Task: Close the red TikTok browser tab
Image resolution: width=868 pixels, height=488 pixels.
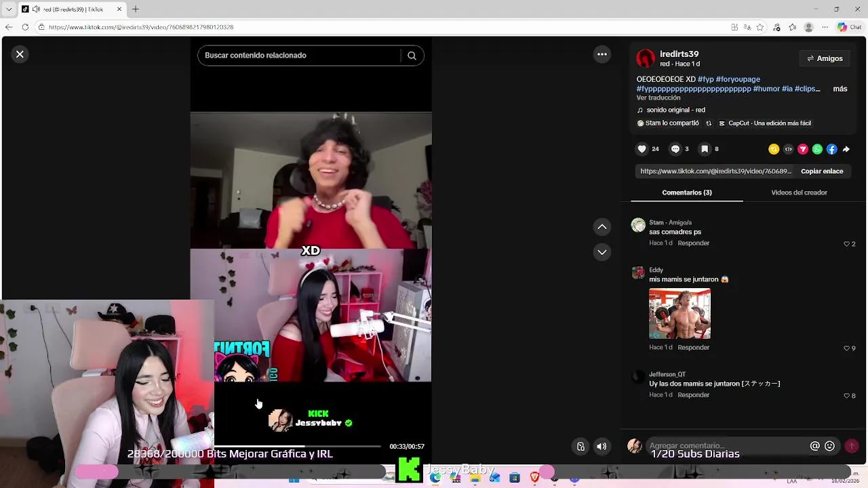Action: (x=119, y=9)
